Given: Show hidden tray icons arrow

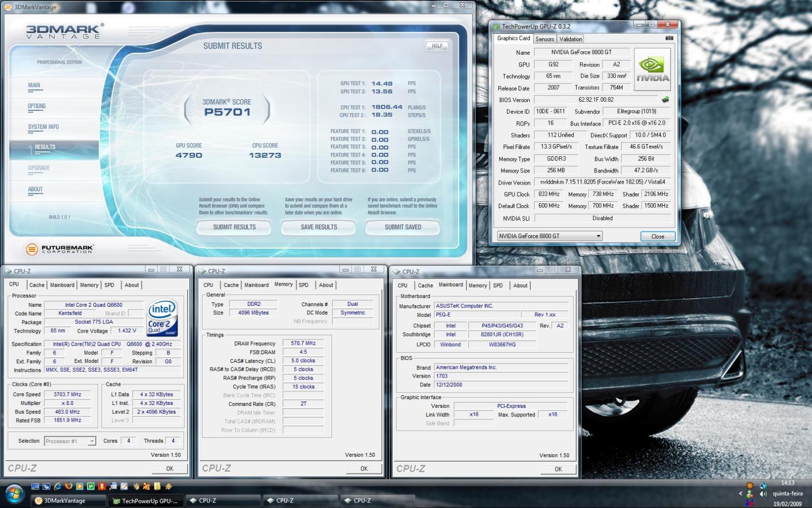Looking at the screenshot, I should (741, 494).
